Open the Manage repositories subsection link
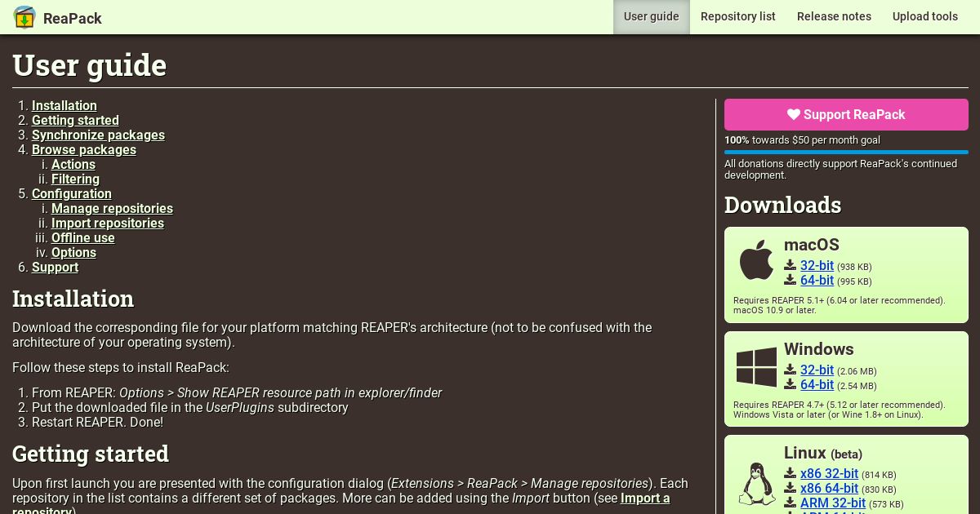The image size is (980, 514). (112, 208)
